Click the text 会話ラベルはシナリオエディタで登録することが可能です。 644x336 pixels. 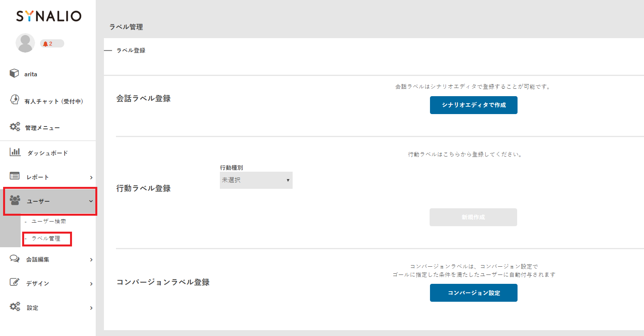[x=474, y=86]
